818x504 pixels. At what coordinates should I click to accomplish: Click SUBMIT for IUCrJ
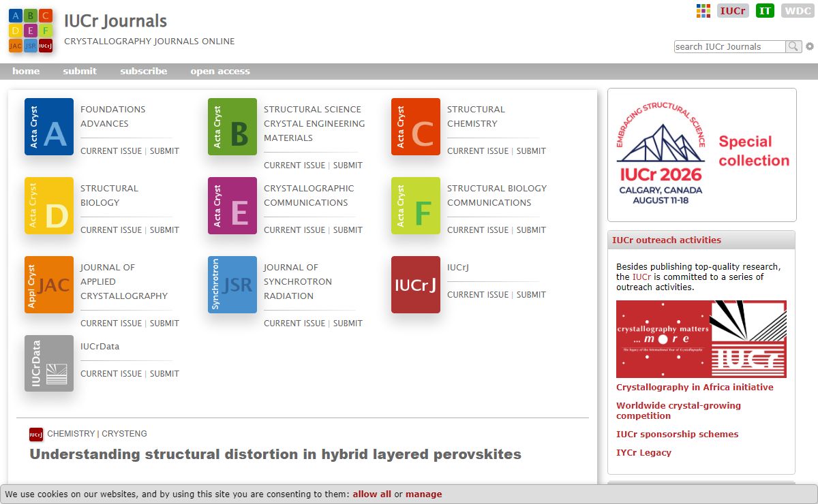pyautogui.click(x=531, y=295)
